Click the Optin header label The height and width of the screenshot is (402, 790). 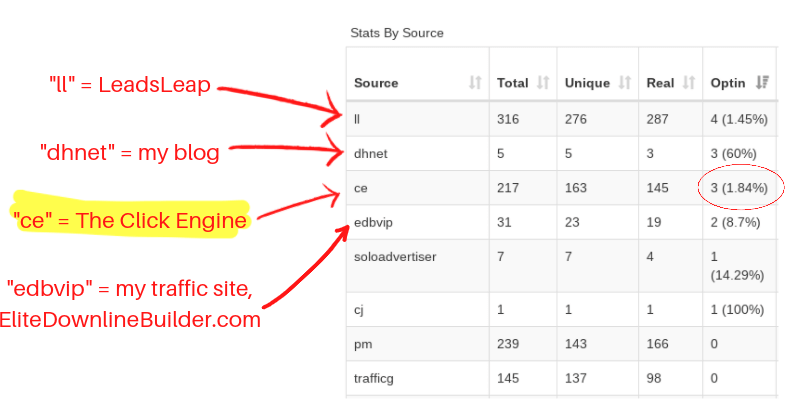click(x=728, y=83)
